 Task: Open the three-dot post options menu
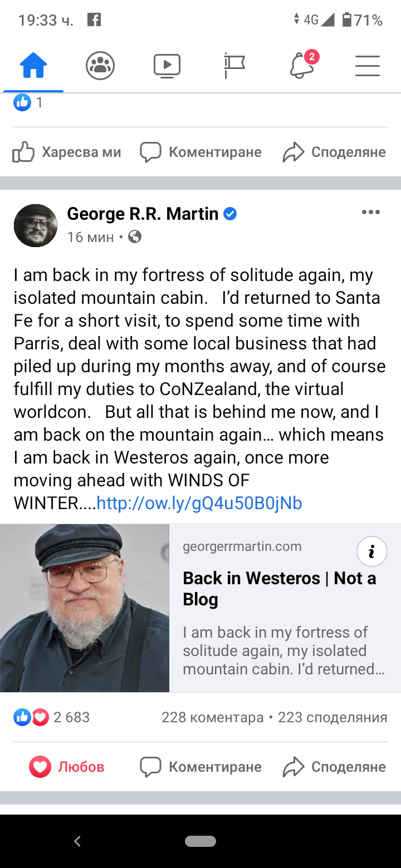coord(370,213)
